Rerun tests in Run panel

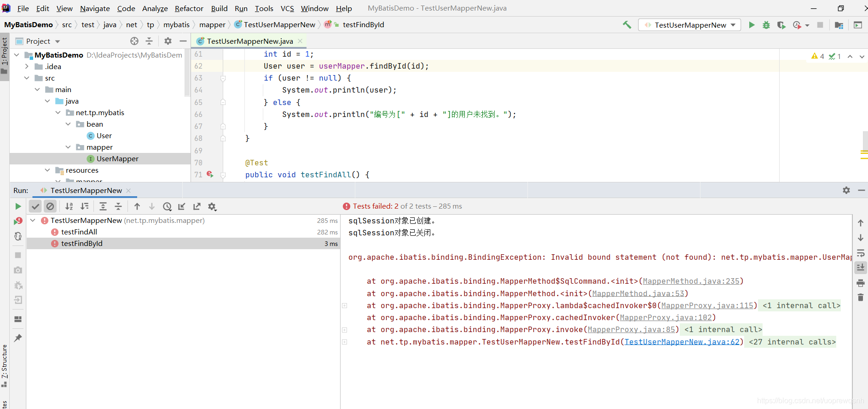(x=18, y=206)
